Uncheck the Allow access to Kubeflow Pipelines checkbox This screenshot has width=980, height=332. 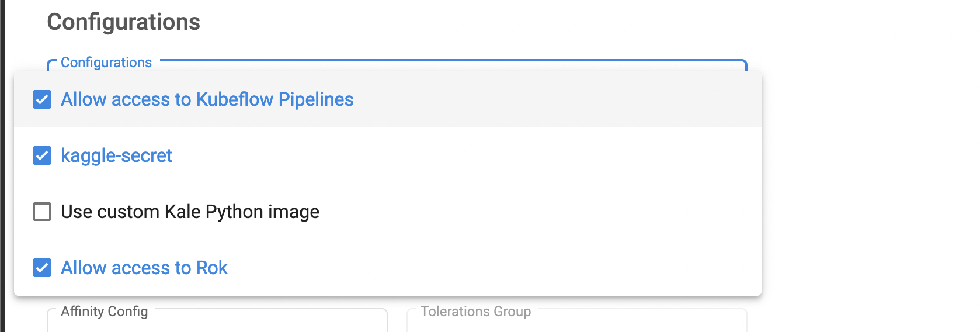point(42,99)
